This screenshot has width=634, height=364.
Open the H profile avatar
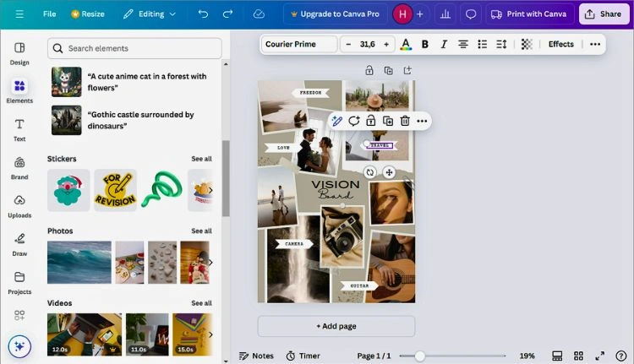click(x=402, y=14)
